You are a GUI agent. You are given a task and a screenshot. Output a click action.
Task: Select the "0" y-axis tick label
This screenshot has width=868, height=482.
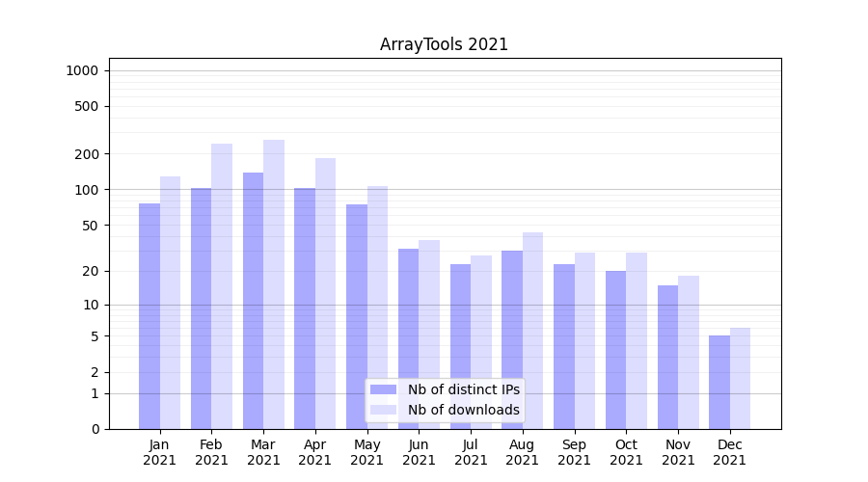tap(95, 429)
